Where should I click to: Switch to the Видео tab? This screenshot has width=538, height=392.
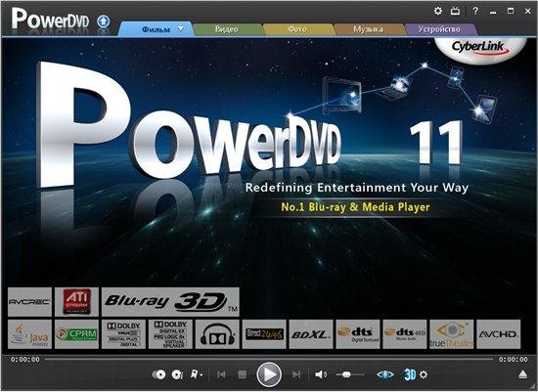[x=227, y=29]
